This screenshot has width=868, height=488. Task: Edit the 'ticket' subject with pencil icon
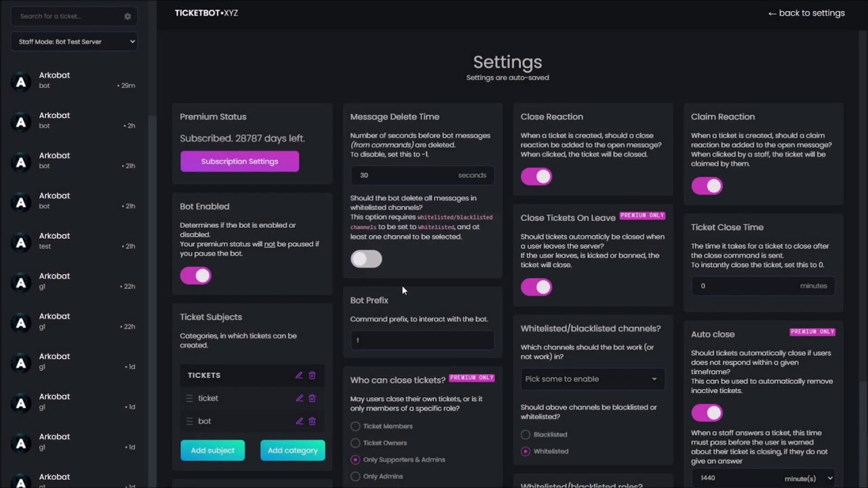pyautogui.click(x=299, y=398)
